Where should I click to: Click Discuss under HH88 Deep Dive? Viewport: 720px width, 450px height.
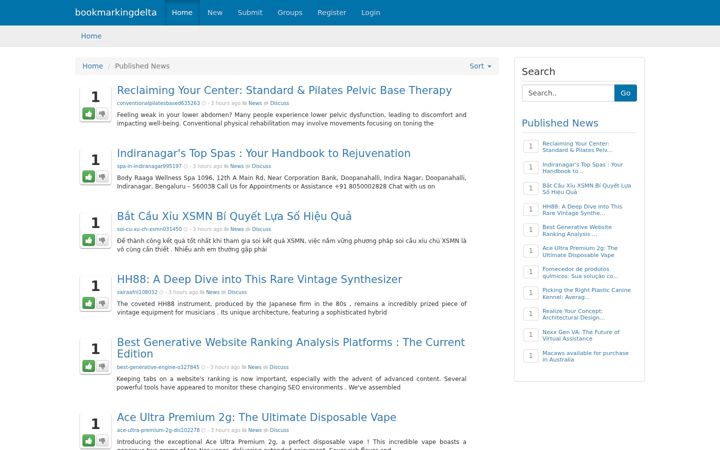coord(237,292)
